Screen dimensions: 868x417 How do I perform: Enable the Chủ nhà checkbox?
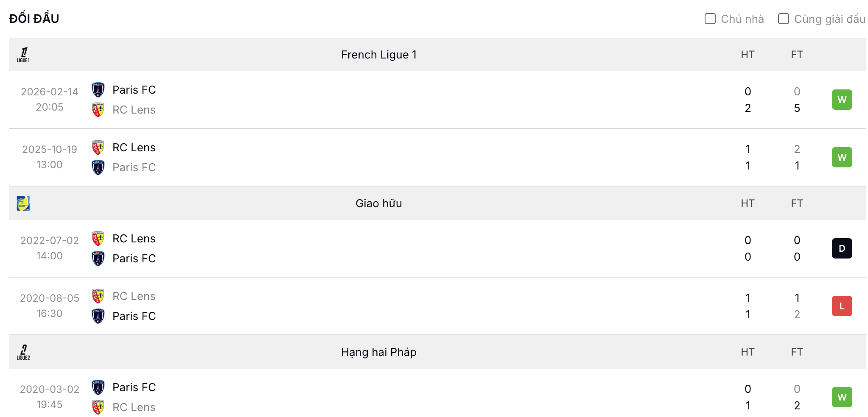point(710,19)
